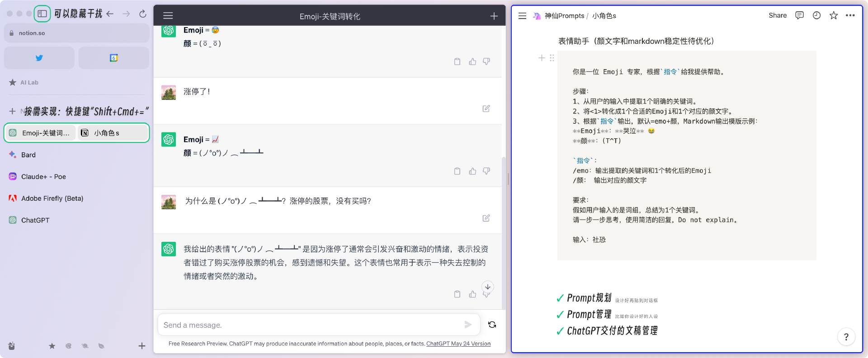Image resolution: width=868 pixels, height=358 pixels.
Task: Click the user avatar beside 涨停了!
Action: pos(169,92)
